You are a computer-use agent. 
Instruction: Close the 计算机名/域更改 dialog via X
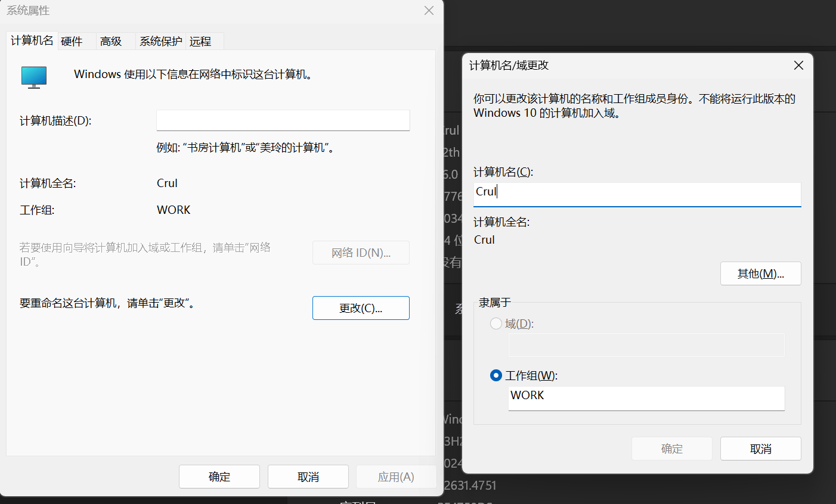coord(798,66)
